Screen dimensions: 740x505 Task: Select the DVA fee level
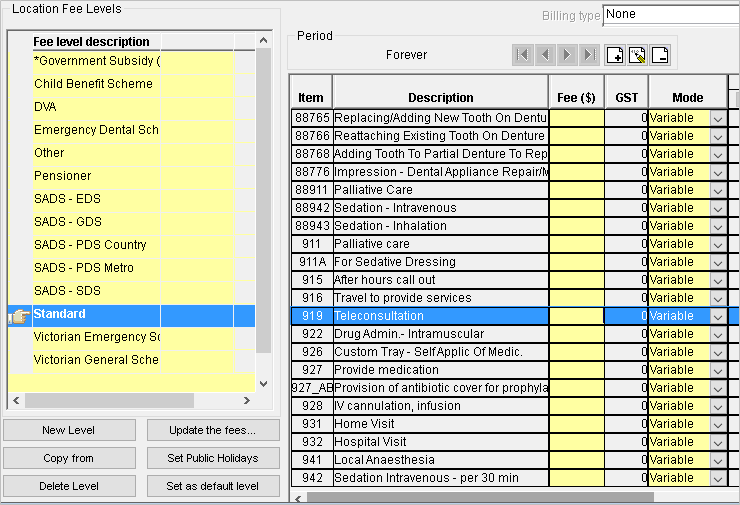tap(97, 107)
